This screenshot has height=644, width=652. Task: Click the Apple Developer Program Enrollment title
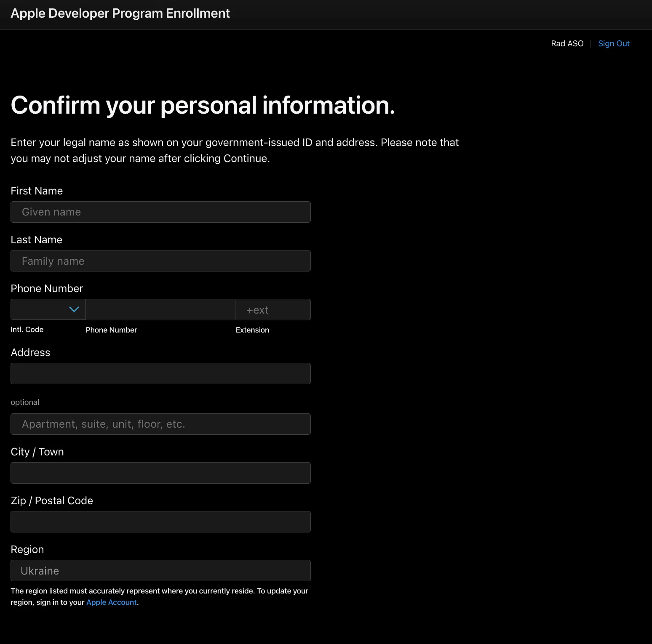click(x=120, y=13)
